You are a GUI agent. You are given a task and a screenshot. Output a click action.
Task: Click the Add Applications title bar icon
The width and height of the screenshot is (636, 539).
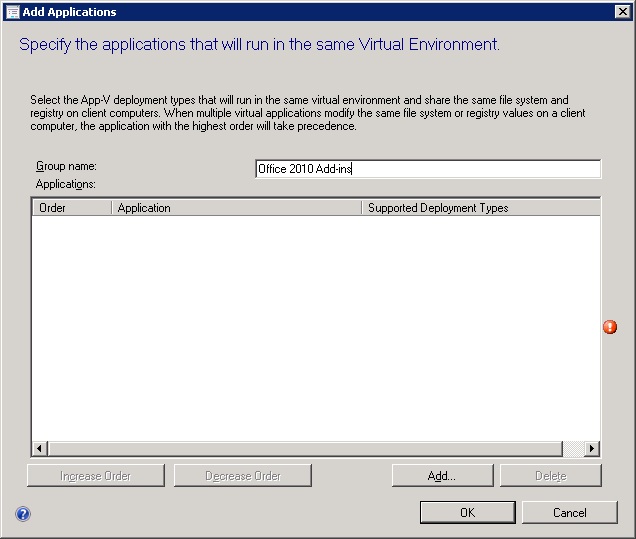click(x=11, y=12)
